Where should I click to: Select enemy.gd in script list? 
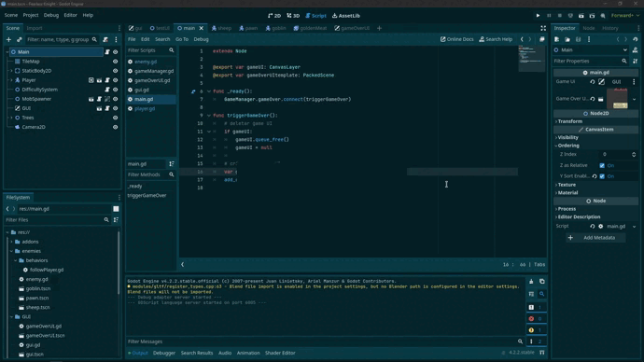tap(146, 62)
